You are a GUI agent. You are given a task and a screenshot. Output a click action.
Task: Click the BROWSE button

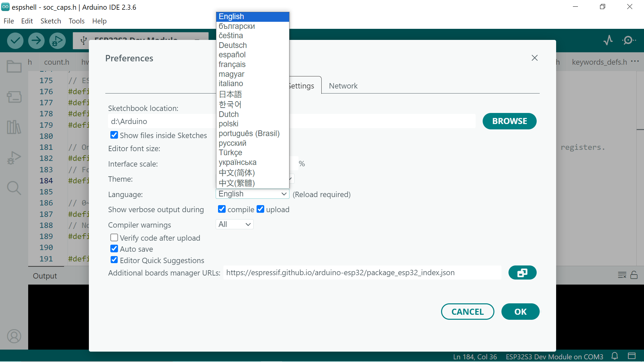click(509, 121)
